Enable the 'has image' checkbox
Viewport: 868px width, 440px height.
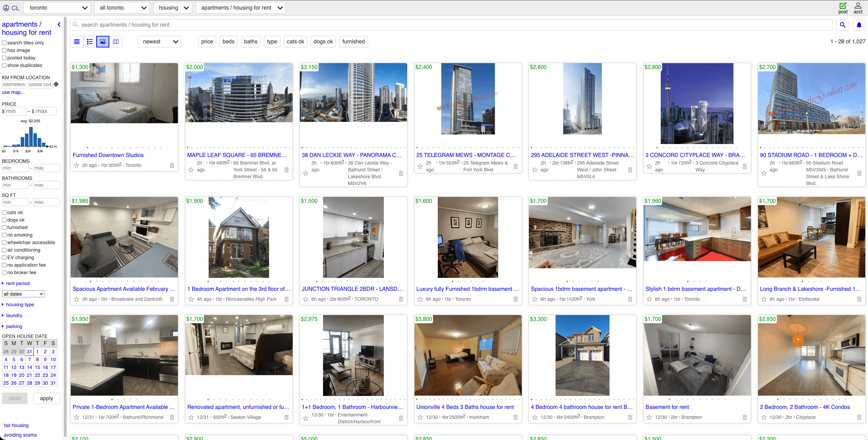(x=4, y=51)
